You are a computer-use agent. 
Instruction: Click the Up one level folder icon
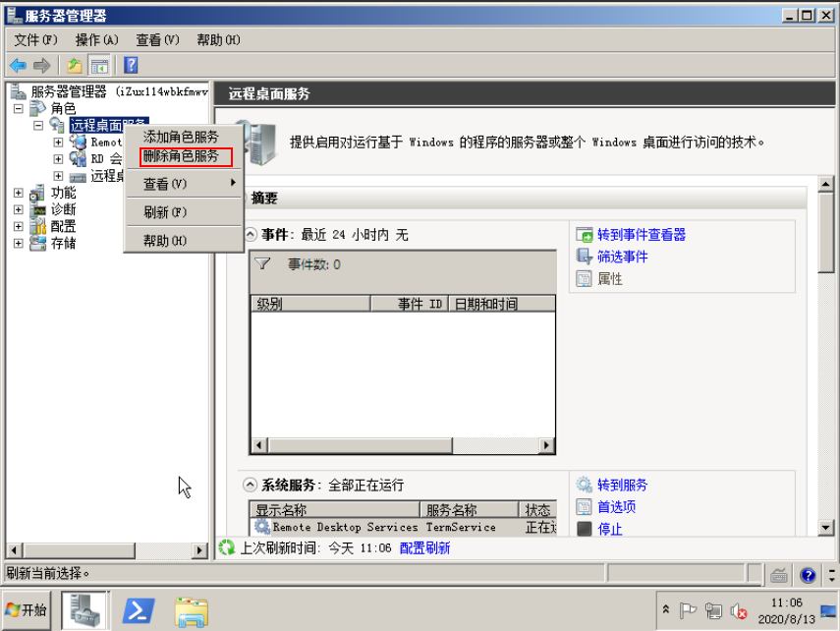coord(75,66)
